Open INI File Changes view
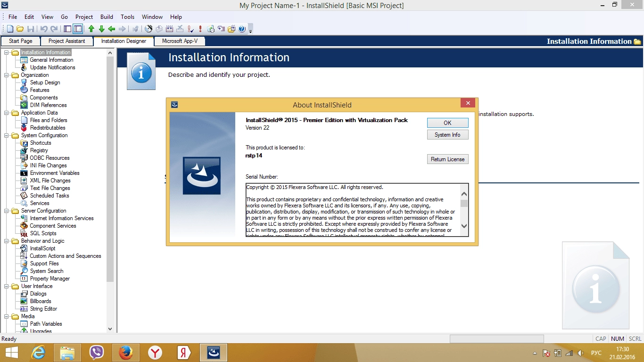Viewport: 644px width, 362px height. point(48,165)
